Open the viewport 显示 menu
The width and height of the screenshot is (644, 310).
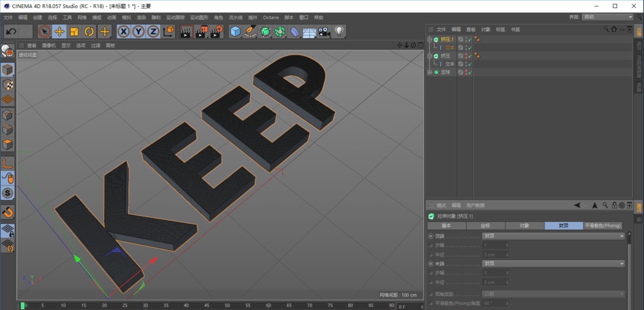pos(66,45)
